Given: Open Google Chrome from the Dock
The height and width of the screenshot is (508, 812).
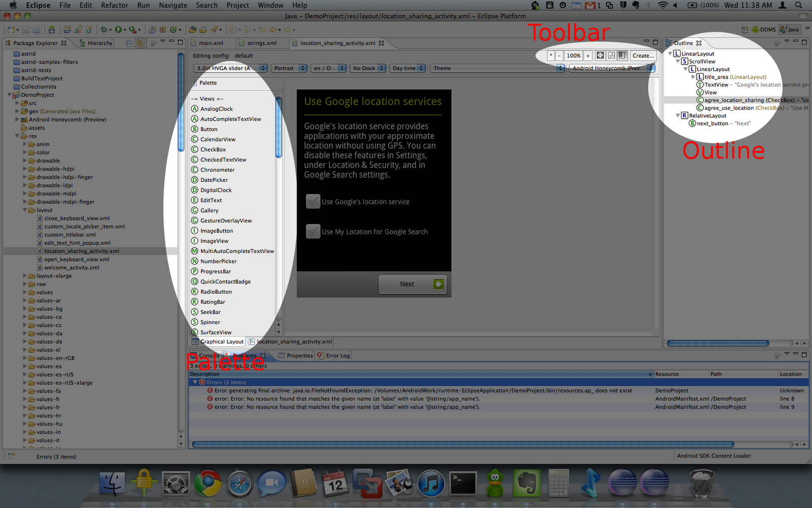Looking at the screenshot, I should click(209, 483).
